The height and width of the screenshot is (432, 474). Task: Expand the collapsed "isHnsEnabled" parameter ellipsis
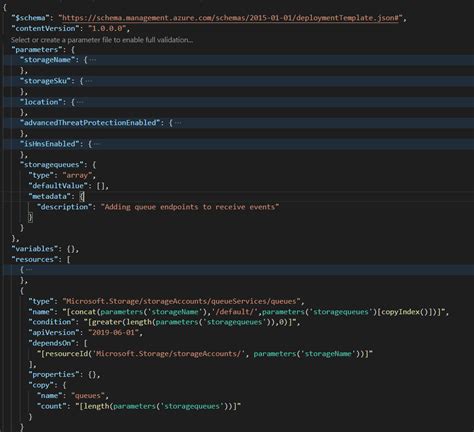pyautogui.click(x=97, y=144)
